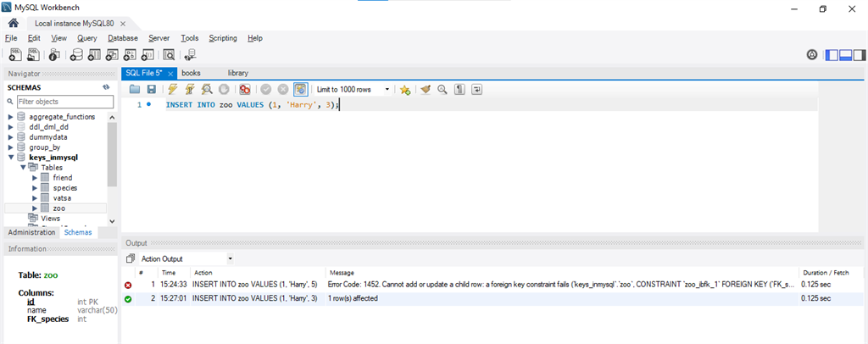Collapse the Tables folder
868x344 pixels.
[x=23, y=167]
